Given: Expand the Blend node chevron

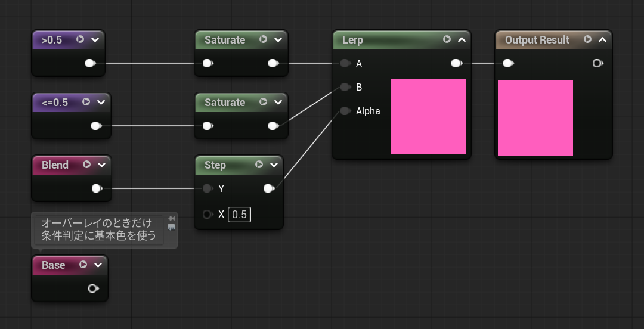Looking at the screenshot, I should (x=102, y=165).
